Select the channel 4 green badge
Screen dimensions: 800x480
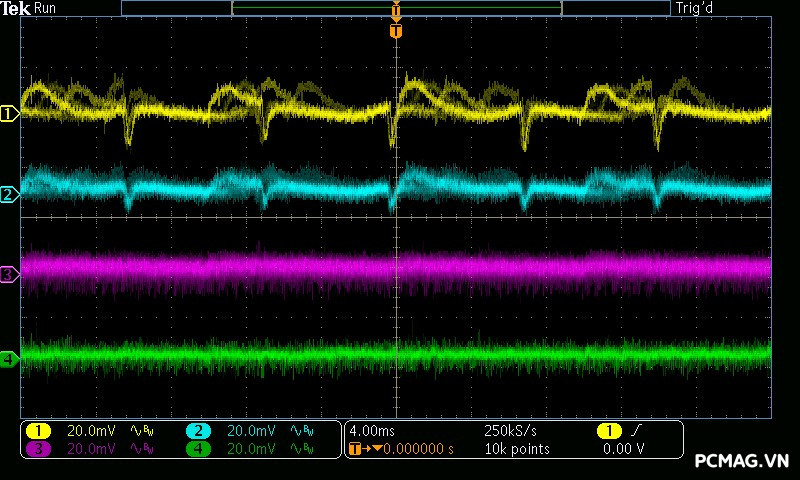(x=198, y=449)
